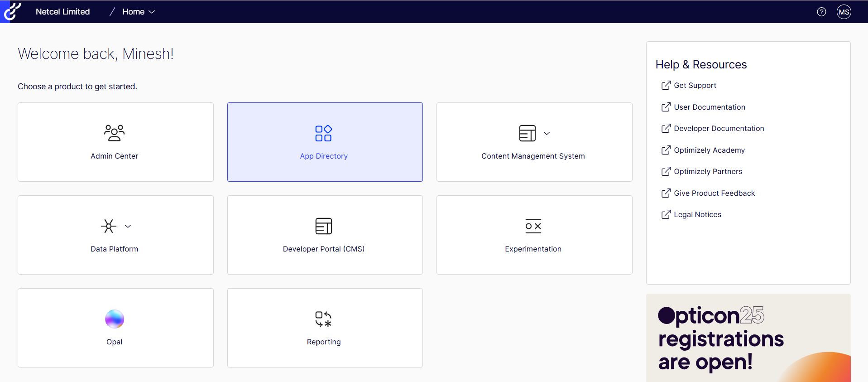Click external link icon beside Get Support
Screen dimensions: 868x382
[x=666, y=85]
